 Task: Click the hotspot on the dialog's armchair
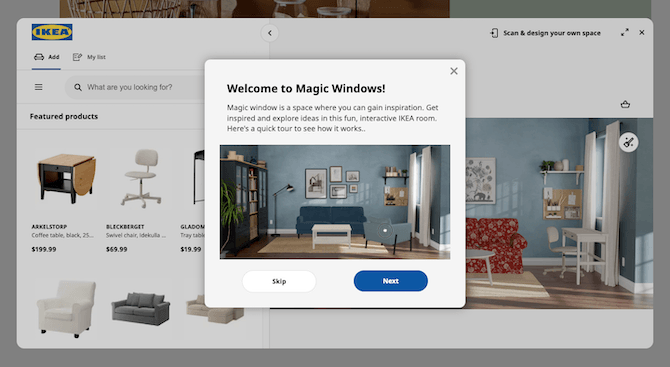[x=385, y=231]
